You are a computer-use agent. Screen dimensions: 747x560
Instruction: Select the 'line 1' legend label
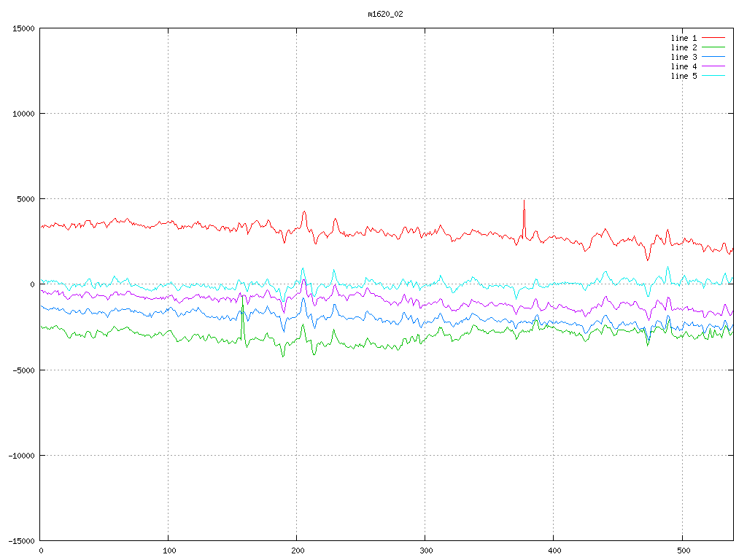(684, 38)
